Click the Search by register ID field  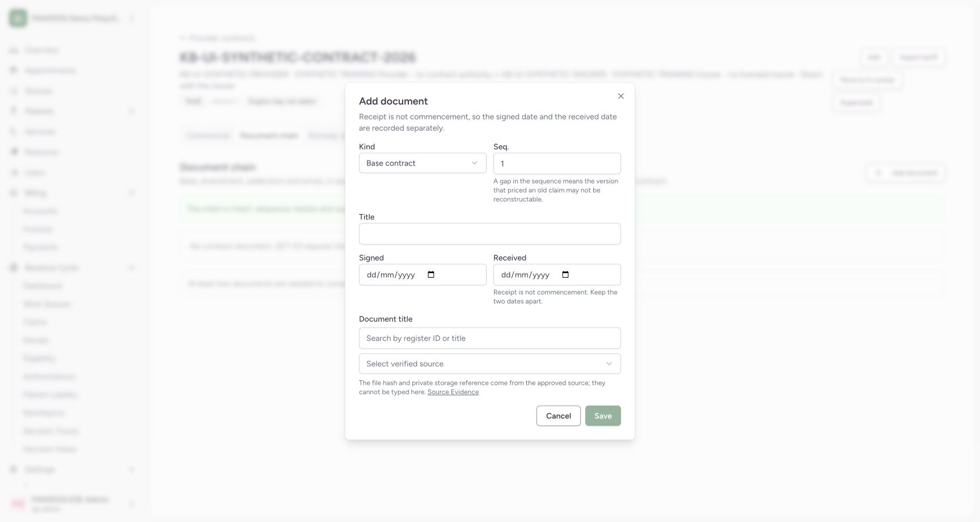[490, 338]
